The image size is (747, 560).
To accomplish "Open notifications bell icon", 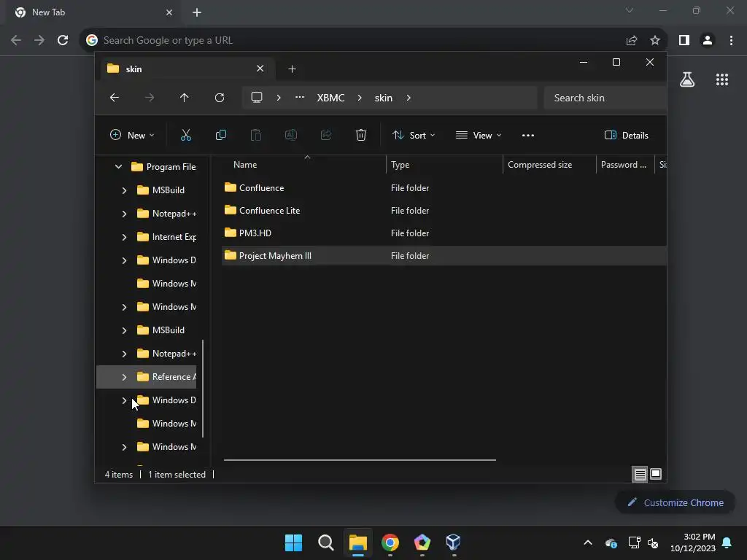I will click(x=727, y=542).
